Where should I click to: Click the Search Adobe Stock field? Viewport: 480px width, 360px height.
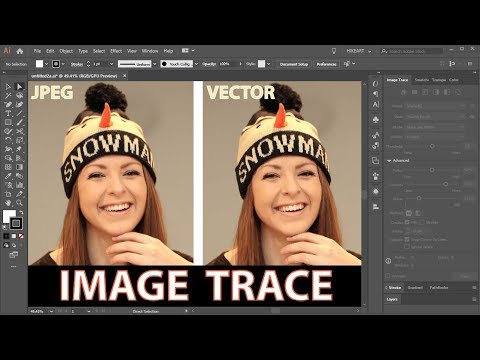pos(412,51)
